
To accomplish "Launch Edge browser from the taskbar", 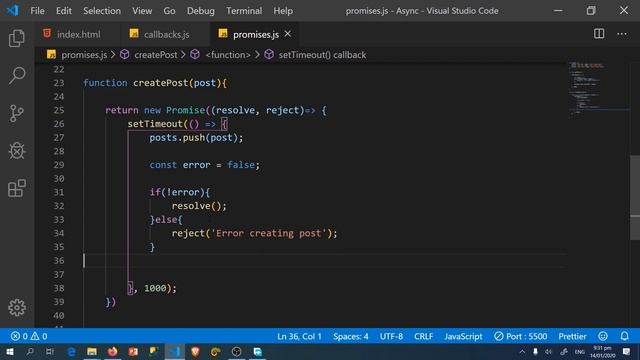I will 71,352.
